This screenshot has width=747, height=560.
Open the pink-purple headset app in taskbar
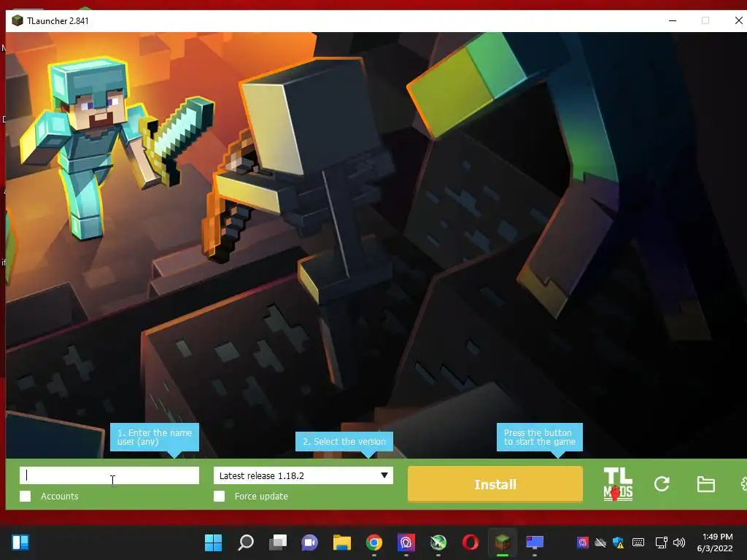pyautogui.click(x=406, y=542)
